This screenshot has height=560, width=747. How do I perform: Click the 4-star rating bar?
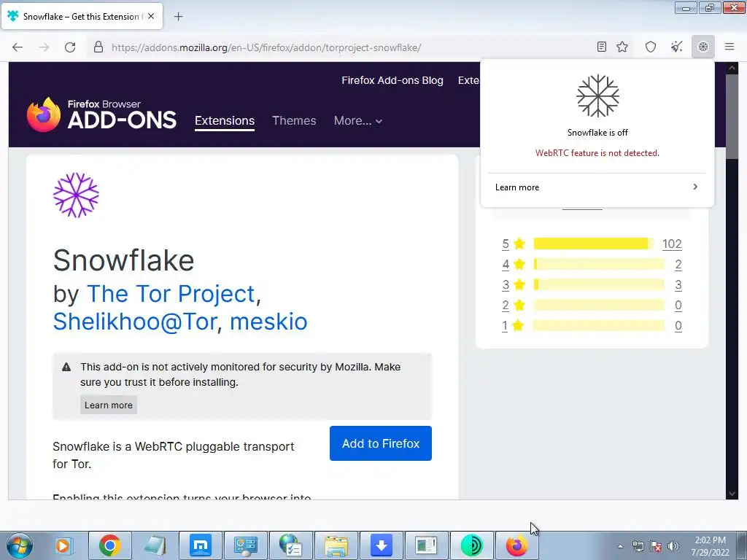coord(600,264)
